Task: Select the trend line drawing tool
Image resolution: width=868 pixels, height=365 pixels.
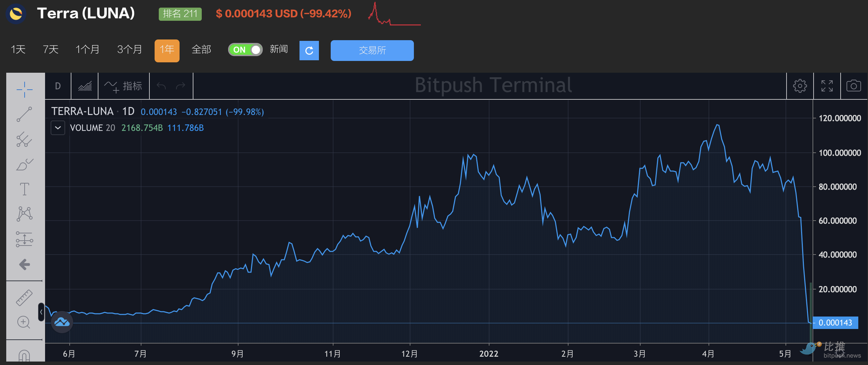Action: point(24,114)
